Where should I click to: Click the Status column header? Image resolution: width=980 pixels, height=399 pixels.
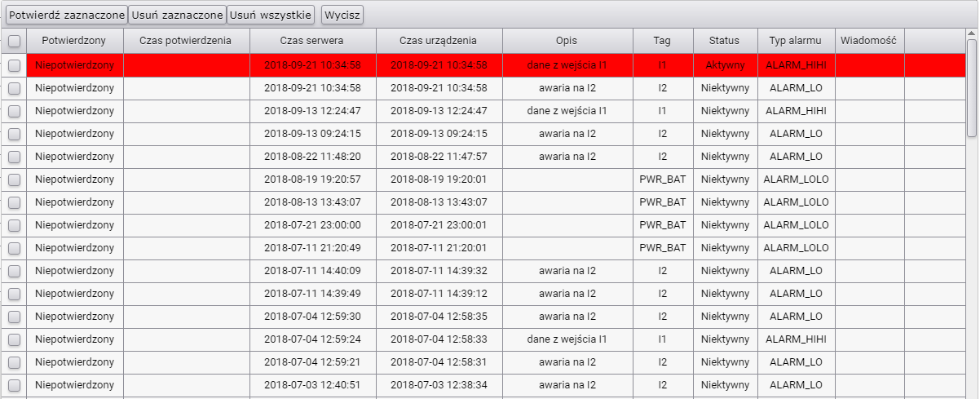coord(724,40)
